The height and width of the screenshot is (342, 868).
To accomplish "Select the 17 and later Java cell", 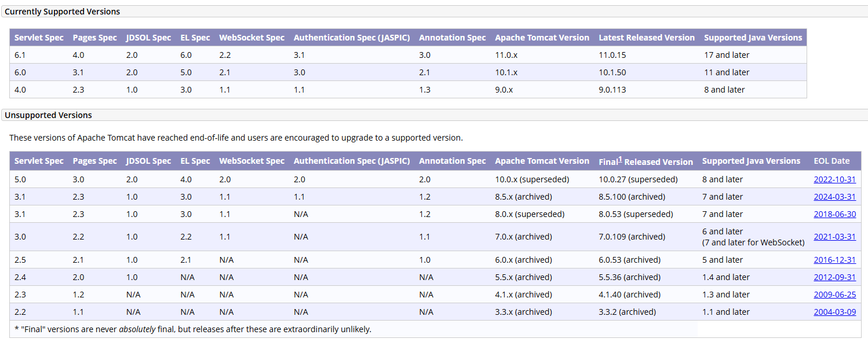I will [727, 55].
